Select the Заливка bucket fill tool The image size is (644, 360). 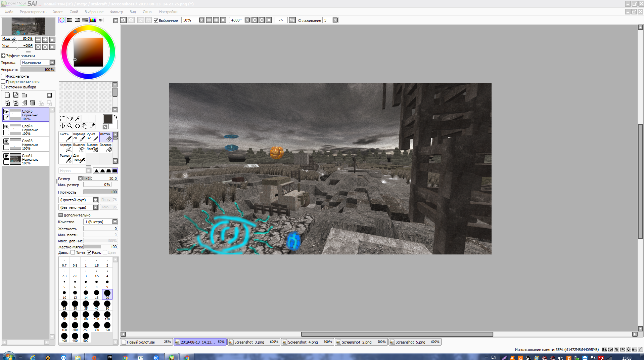106,147
